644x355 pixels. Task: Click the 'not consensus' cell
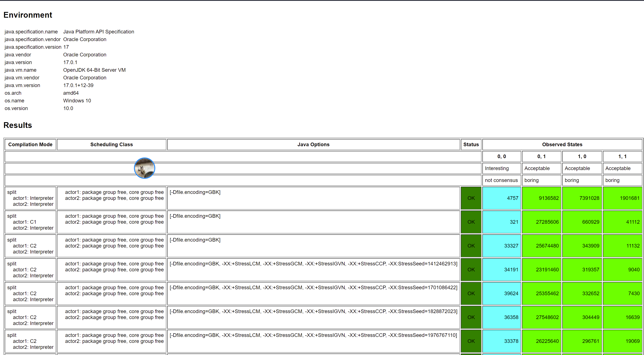(501, 180)
